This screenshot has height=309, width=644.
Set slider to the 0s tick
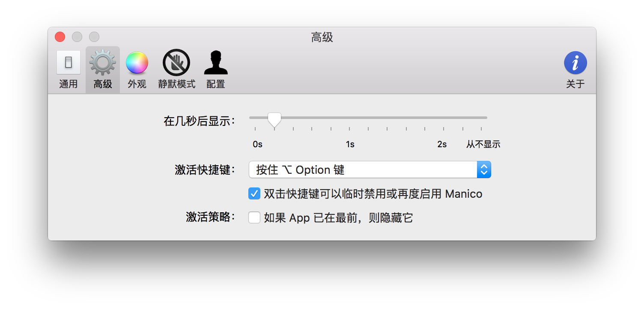point(255,128)
